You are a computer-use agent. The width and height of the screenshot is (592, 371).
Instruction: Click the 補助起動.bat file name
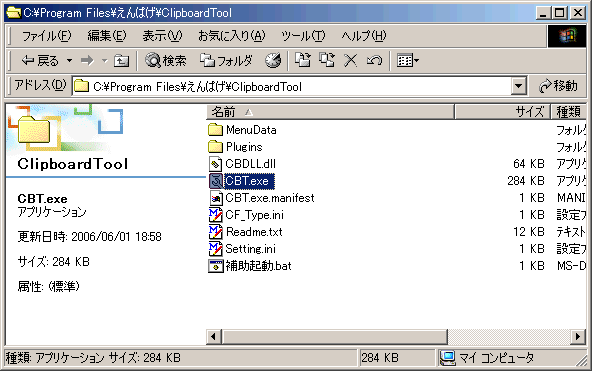pyautogui.click(x=258, y=266)
